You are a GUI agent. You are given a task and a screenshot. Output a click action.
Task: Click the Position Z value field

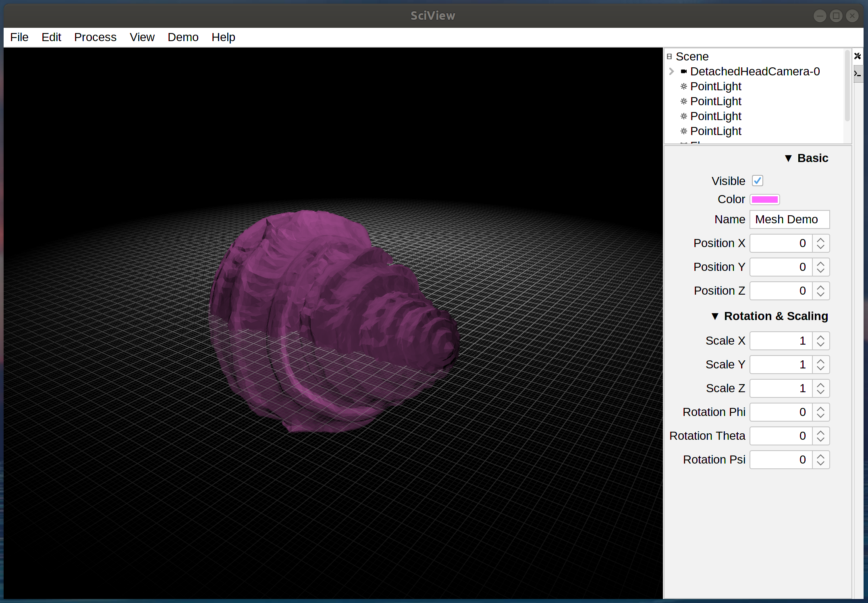point(781,291)
